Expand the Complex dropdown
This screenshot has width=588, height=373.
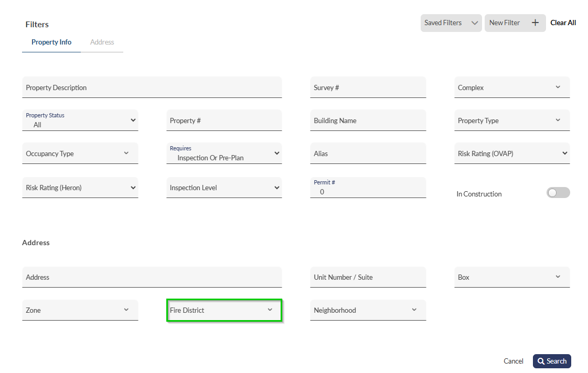(511, 87)
